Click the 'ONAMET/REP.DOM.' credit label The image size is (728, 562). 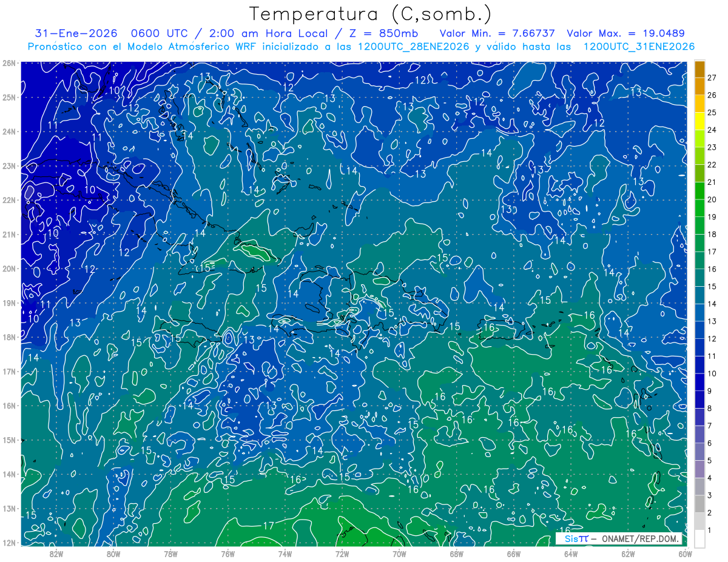pyautogui.click(x=641, y=538)
